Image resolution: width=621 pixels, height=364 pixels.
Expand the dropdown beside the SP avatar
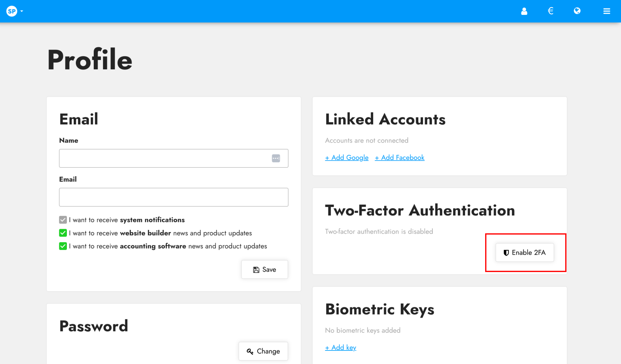coord(21,11)
